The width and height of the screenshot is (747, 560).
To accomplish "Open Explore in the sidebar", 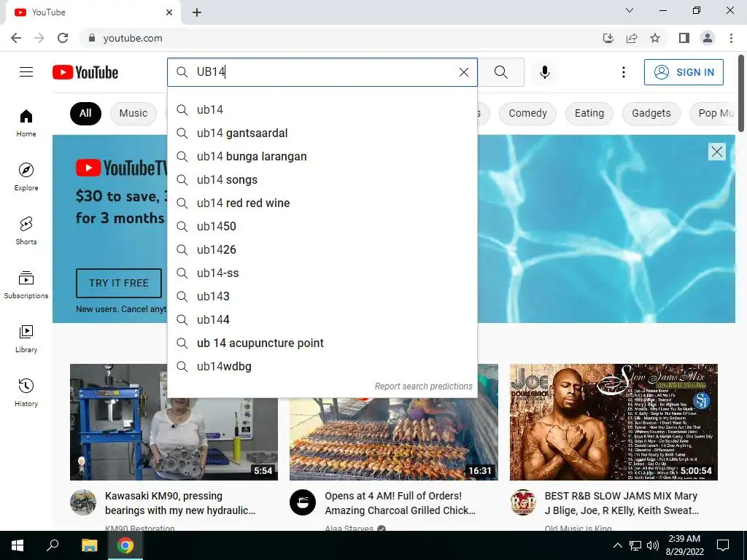I will pos(26,176).
